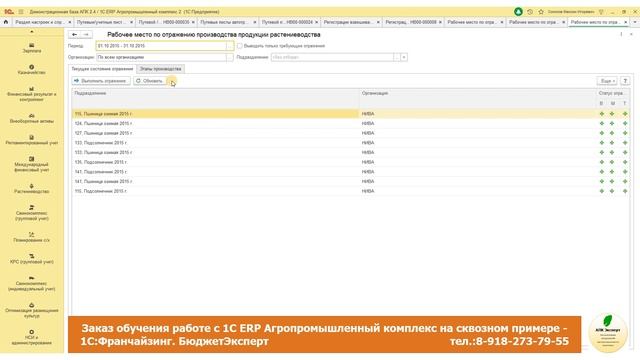Open the Организации selection ellipsis button
640x360 pixels.
[x=230, y=58]
